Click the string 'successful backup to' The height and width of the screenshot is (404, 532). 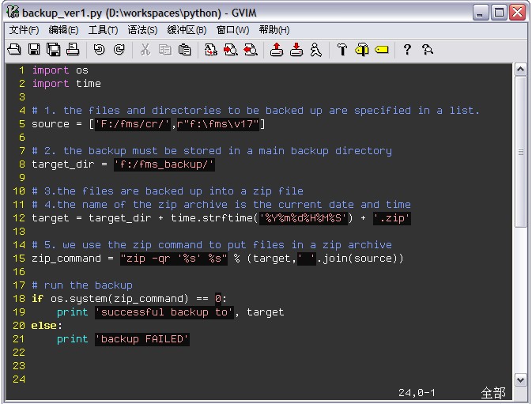(164, 312)
